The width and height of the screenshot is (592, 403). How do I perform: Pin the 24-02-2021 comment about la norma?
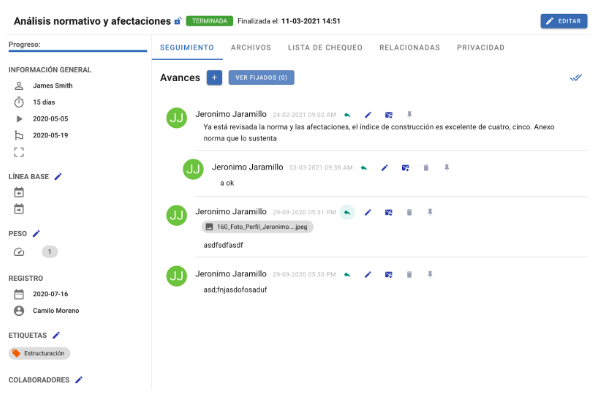409,114
